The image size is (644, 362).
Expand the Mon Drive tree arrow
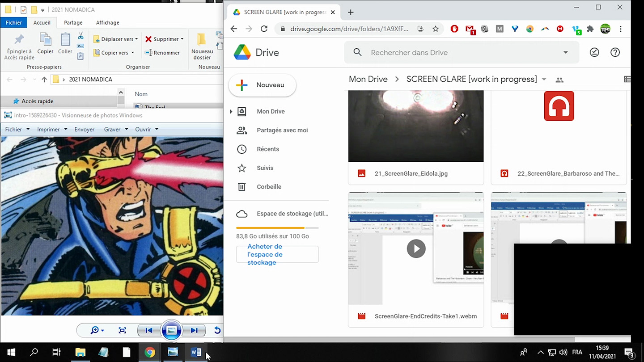[231, 111]
